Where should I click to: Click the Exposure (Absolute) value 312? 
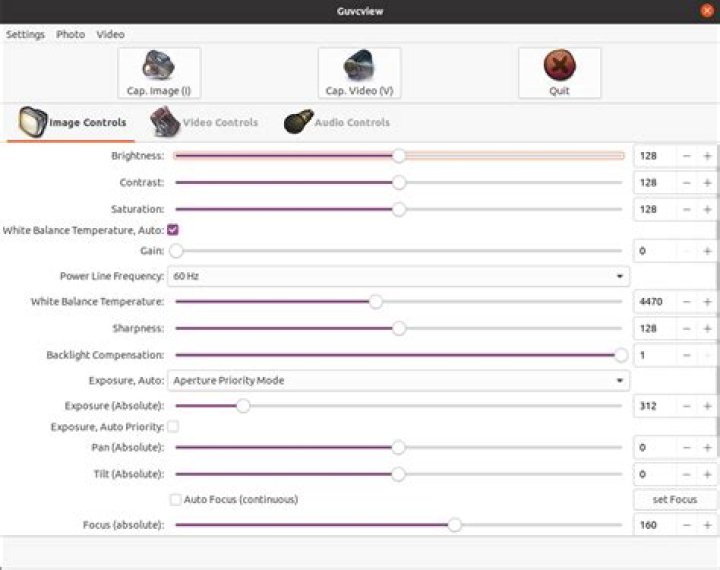click(x=655, y=406)
